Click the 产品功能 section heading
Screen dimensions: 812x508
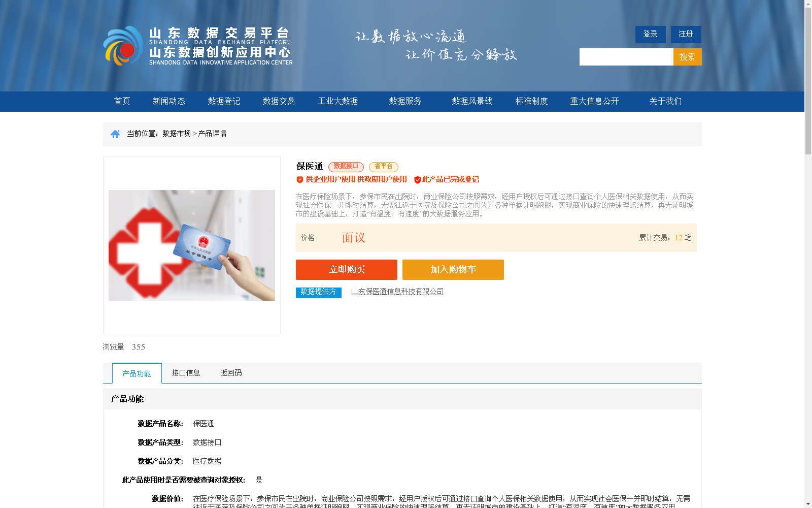(x=127, y=399)
